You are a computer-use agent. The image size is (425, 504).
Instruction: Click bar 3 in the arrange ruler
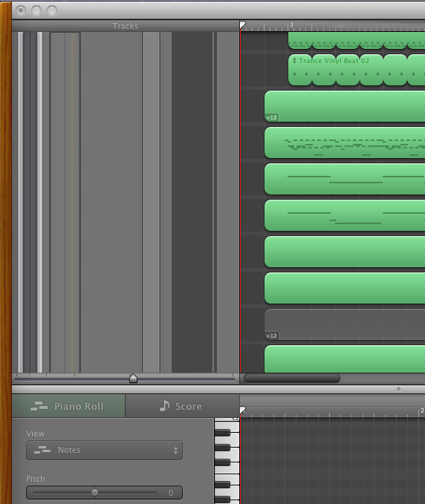click(291, 24)
